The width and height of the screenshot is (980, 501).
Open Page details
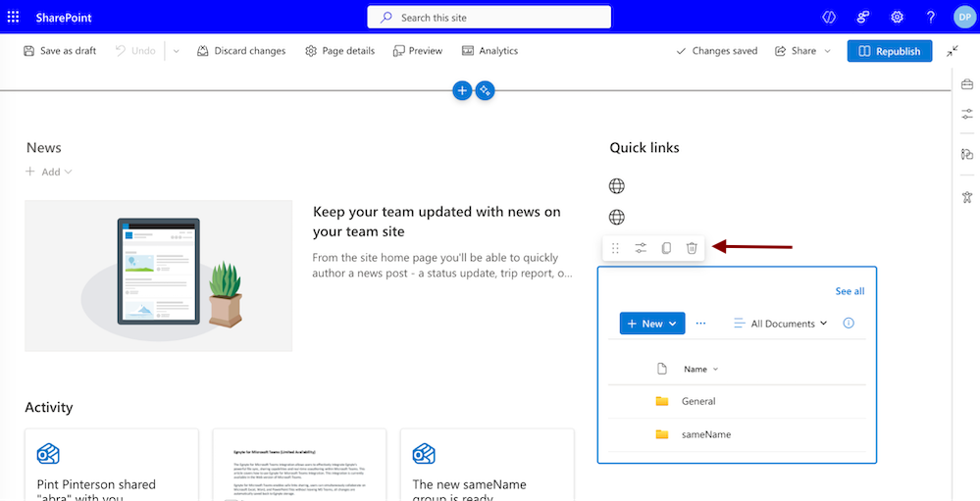(x=340, y=51)
